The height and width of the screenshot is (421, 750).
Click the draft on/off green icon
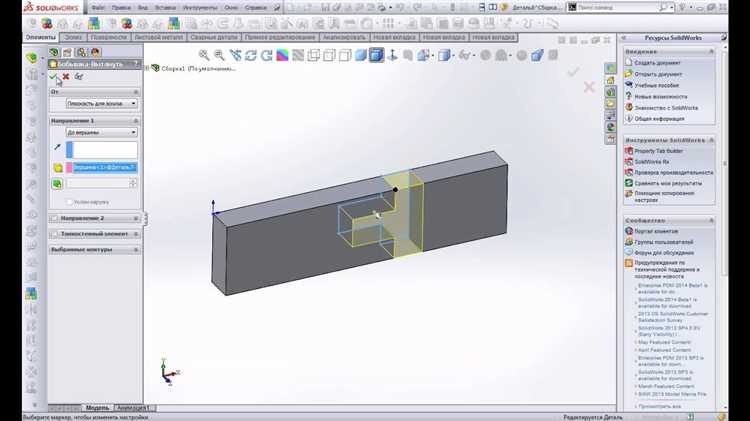[57, 184]
